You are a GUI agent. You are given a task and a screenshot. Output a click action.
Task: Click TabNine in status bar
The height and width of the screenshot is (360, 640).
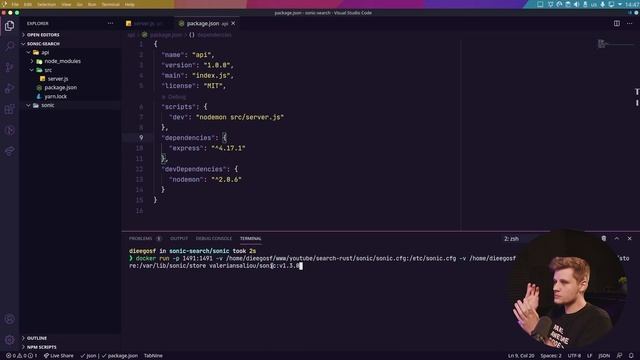(153, 356)
